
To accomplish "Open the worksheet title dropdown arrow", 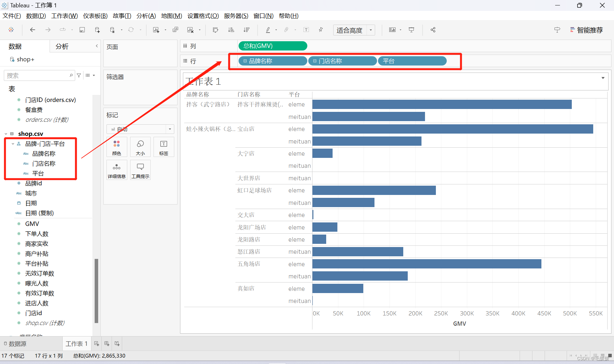I will tap(603, 78).
